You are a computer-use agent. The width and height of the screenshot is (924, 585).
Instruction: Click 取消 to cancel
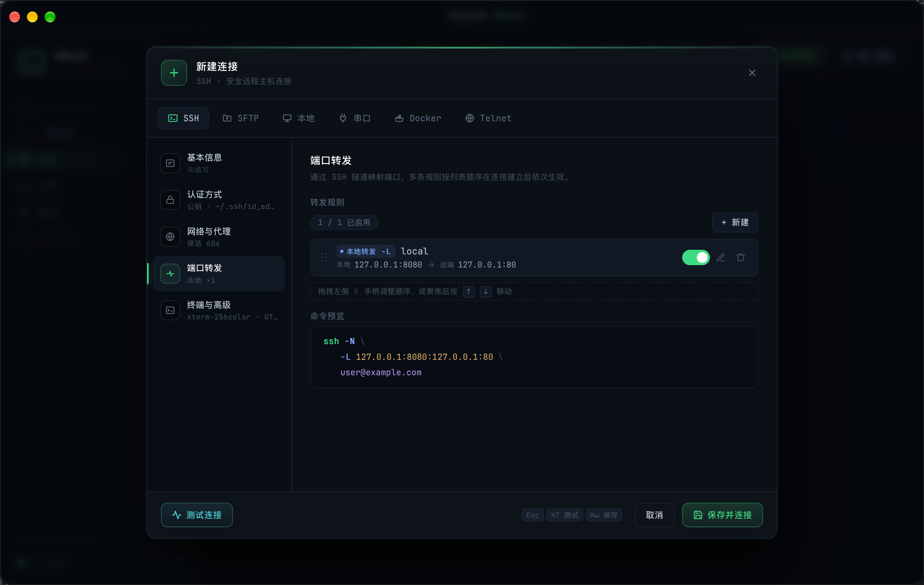tap(654, 515)
